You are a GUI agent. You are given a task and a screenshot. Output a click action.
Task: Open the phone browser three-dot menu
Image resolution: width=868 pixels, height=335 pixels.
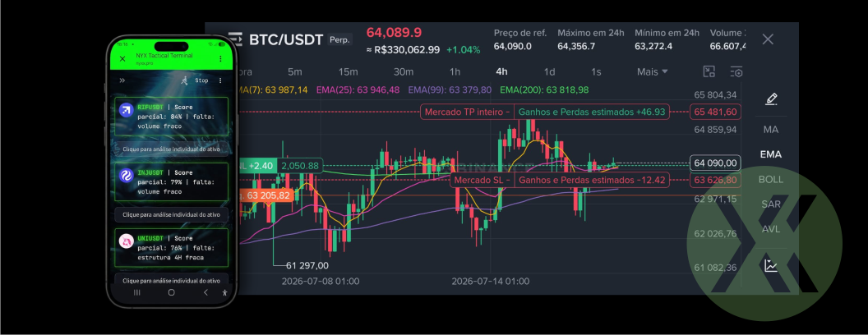point(220,58)
